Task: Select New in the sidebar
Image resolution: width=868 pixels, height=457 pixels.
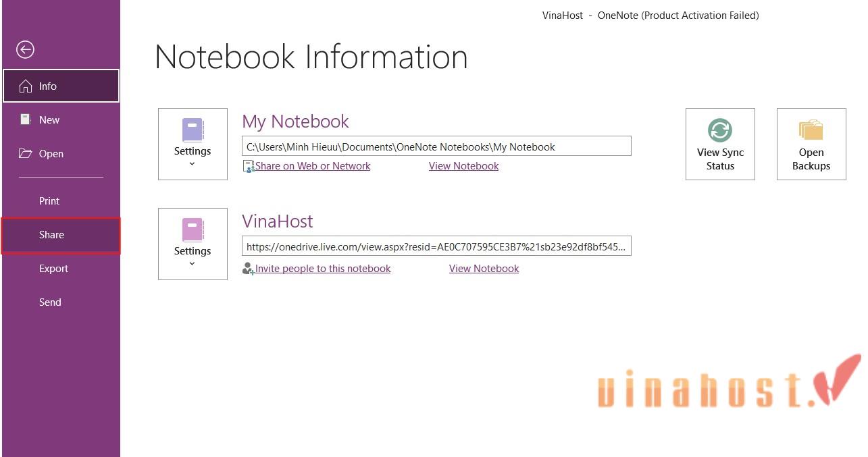Action: [x=61, y=119]
